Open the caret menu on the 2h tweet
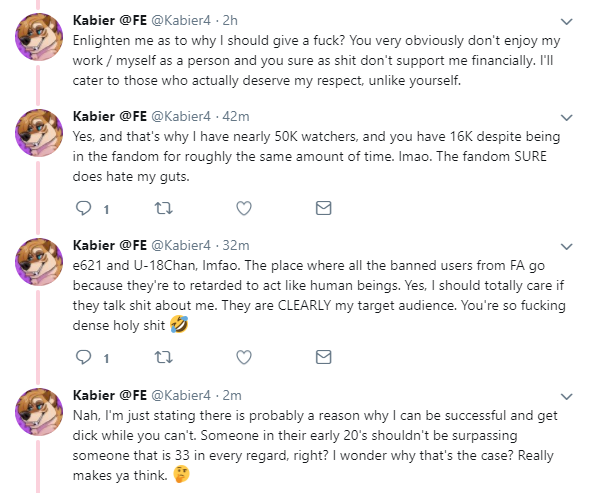Image resolution: width=611 pixels, height=493 pixels. coord(567,21)
